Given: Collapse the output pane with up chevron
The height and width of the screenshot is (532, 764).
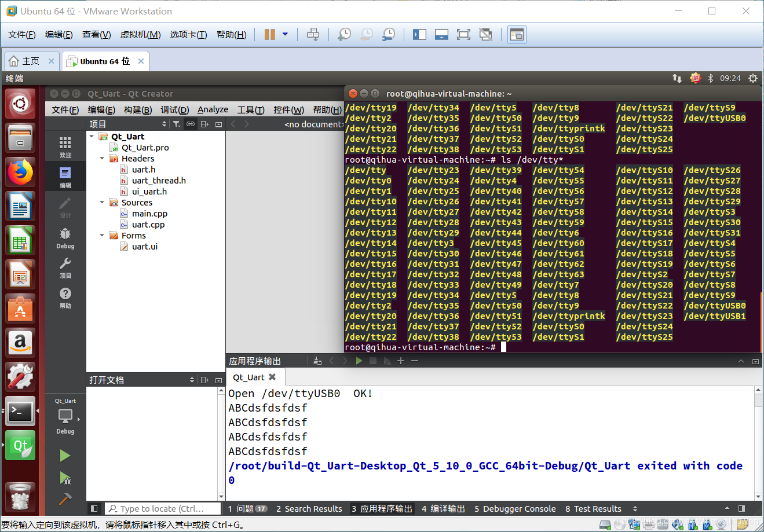Looking at the screenshot, I should pos(741,361).
